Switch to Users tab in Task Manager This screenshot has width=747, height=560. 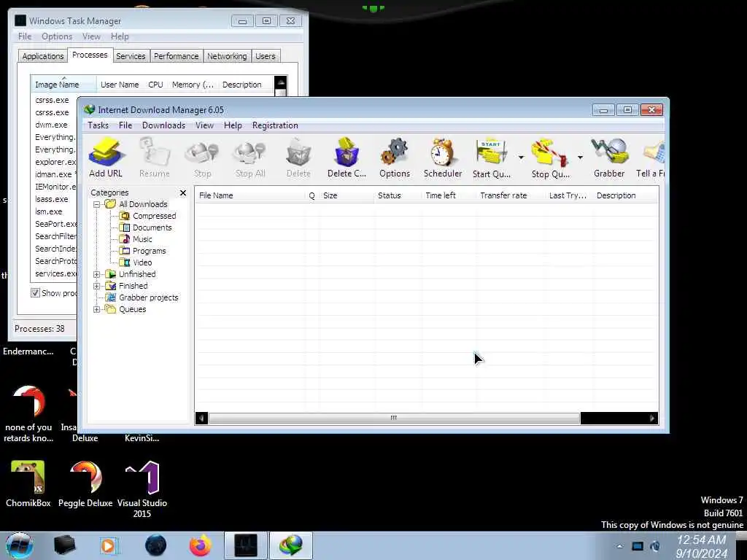(266, 56)
